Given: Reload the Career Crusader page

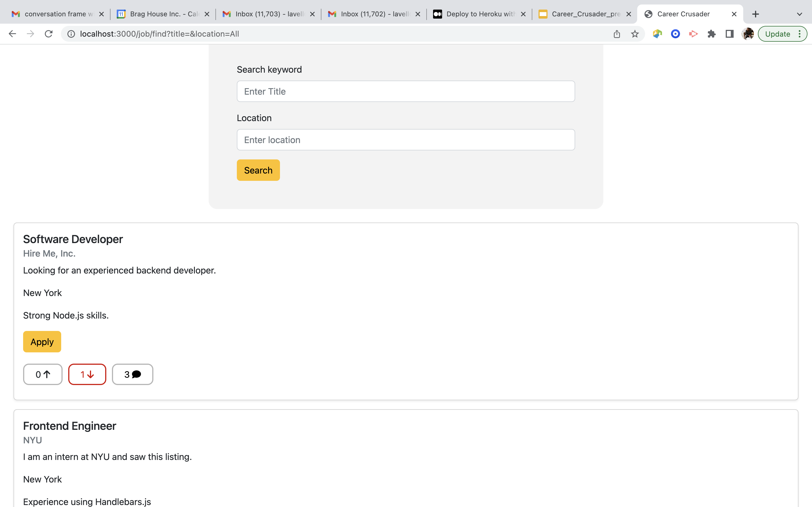Looking at the screenshot, I should point(49,34).
